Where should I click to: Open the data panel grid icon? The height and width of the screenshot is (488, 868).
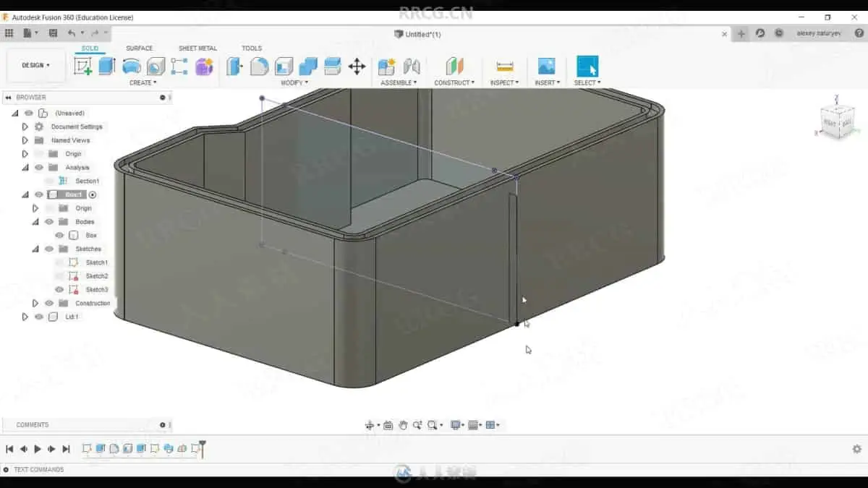pos(9,33)
